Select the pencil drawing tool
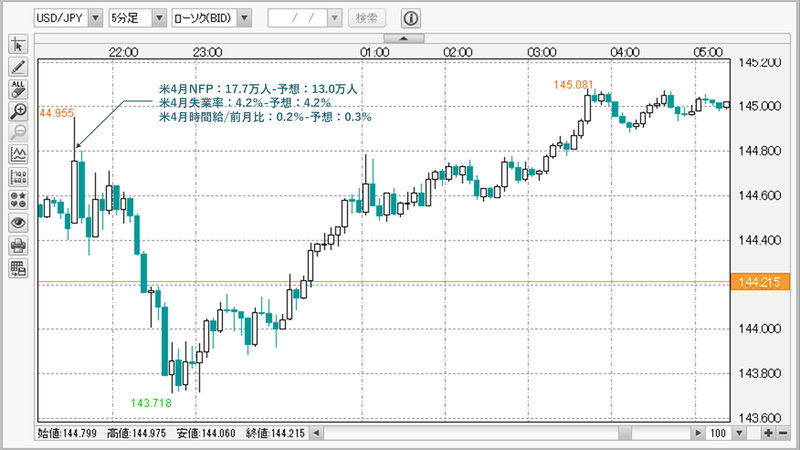The width and height of the screenshot is (800, 450). [x=18, y=67]
